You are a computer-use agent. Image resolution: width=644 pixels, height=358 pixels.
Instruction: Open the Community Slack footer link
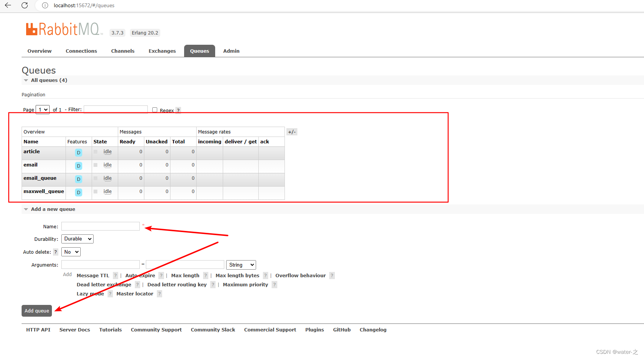(x=213, y=330)
